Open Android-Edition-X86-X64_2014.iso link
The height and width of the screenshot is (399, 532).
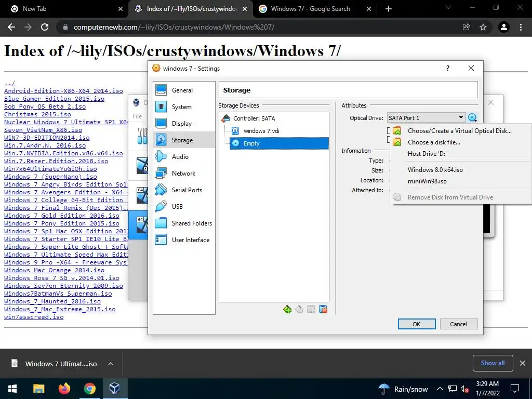63,91
